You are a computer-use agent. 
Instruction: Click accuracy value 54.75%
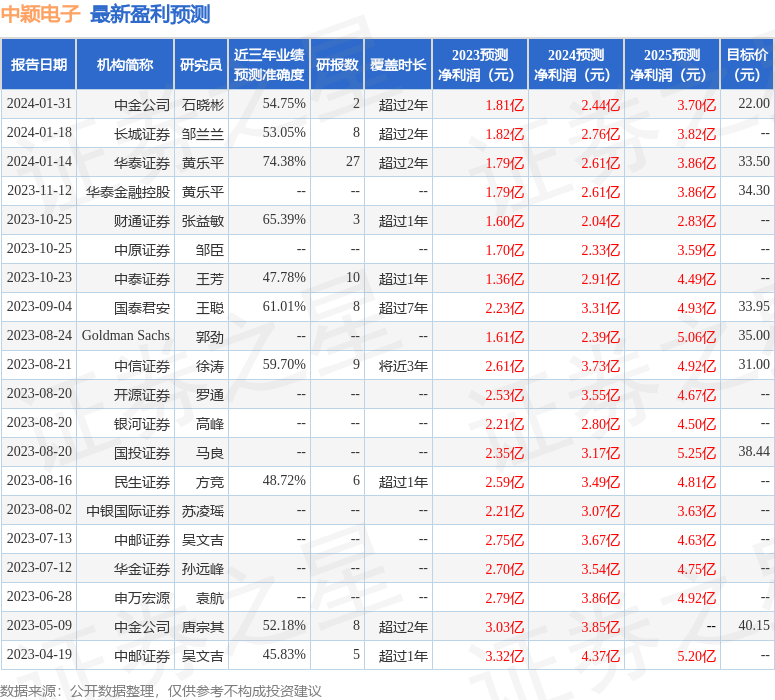pyautogui.click(x=284, y=104)
